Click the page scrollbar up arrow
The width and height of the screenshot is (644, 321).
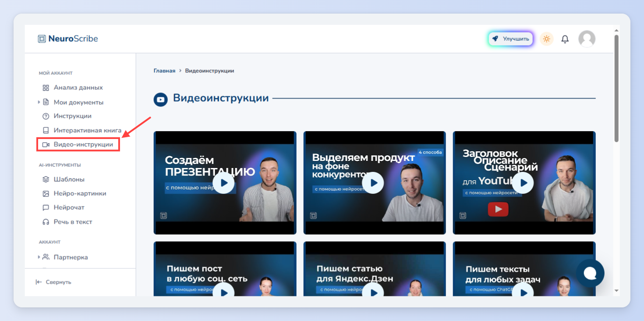pyautogui.click(x=616, y=30)
